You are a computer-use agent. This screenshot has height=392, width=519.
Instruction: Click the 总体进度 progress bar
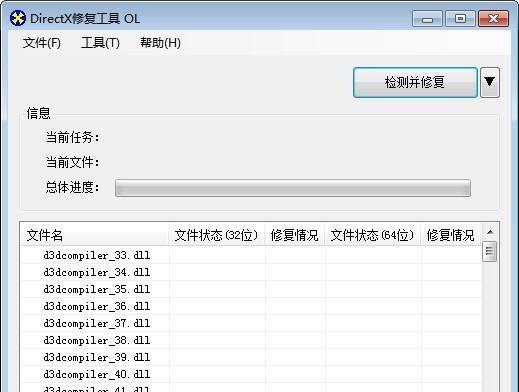click(x=293, y=188)
